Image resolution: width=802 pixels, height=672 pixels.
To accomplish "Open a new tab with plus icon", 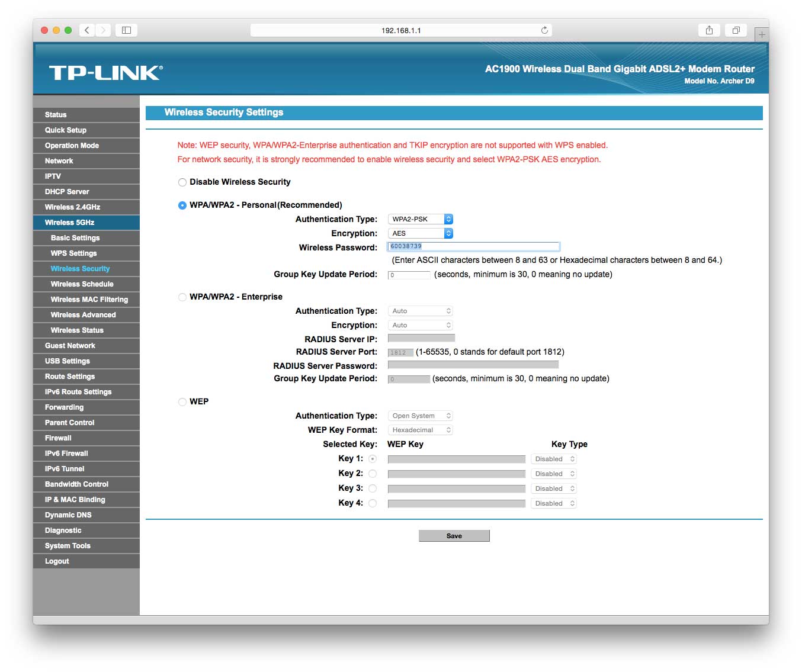I will (762, 34).
